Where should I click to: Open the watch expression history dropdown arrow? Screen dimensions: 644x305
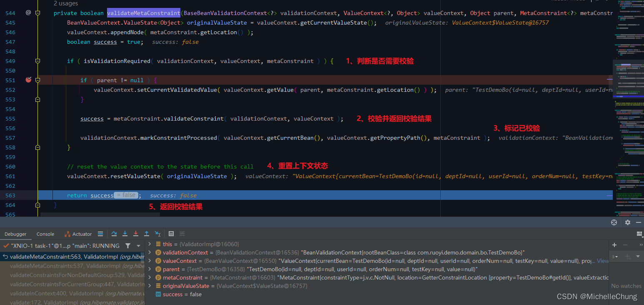[x=637, y=256]
